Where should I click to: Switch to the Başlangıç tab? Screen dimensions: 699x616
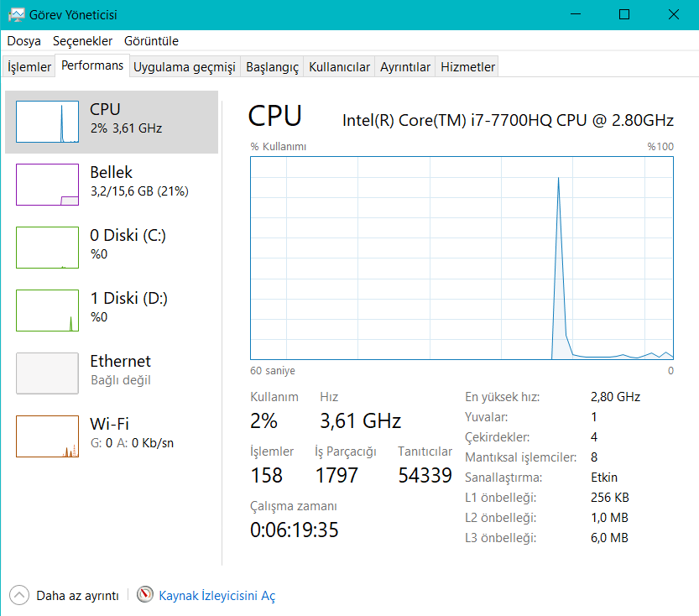click(272, 67)
